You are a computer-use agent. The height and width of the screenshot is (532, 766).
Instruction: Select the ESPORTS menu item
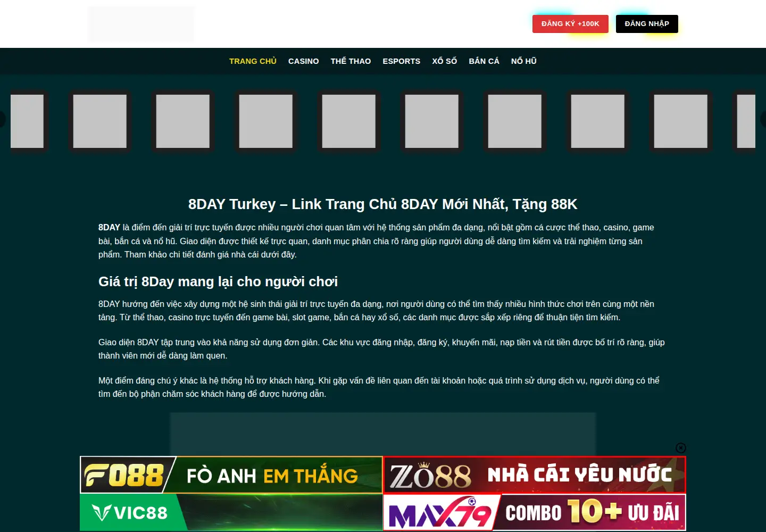tap(402, 61)
